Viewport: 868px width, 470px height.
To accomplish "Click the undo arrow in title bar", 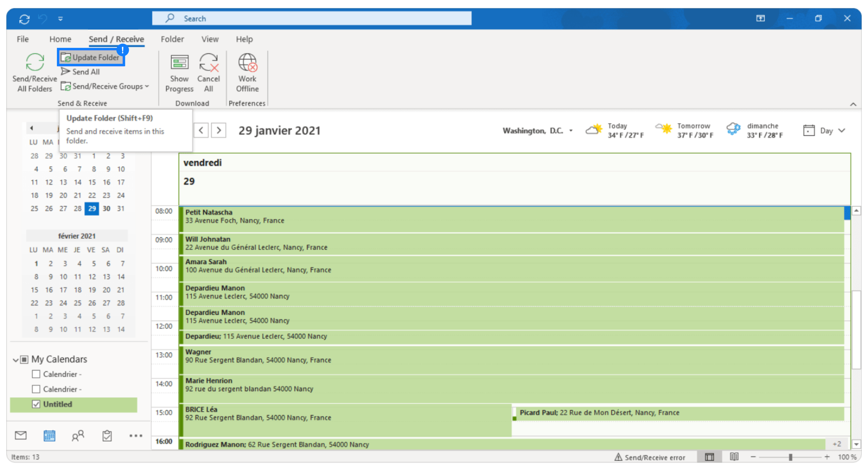I will click(x=43, y=18).
